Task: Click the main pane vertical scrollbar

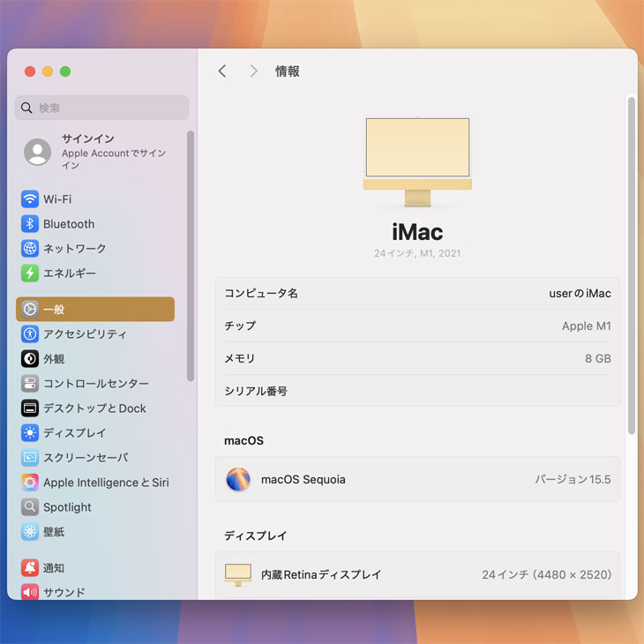Action: 632,266
